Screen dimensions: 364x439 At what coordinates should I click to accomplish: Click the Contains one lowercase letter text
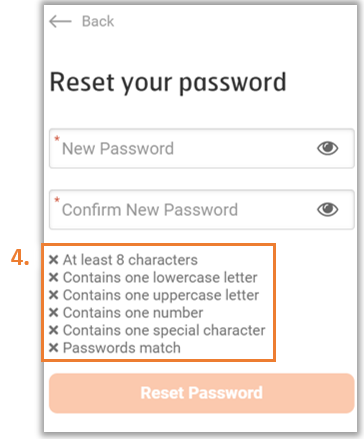(x=160, y=277)
